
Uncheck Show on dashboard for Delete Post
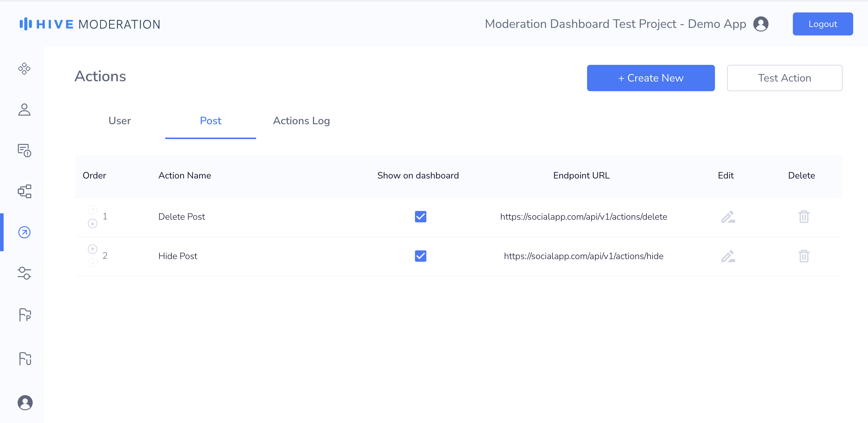click(420, 217)
